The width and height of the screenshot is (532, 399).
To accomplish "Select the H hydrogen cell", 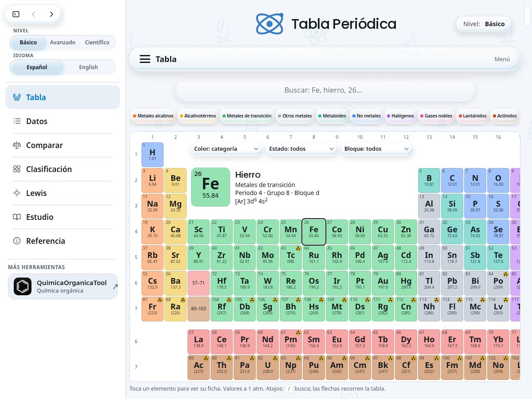I will (153, 154).
